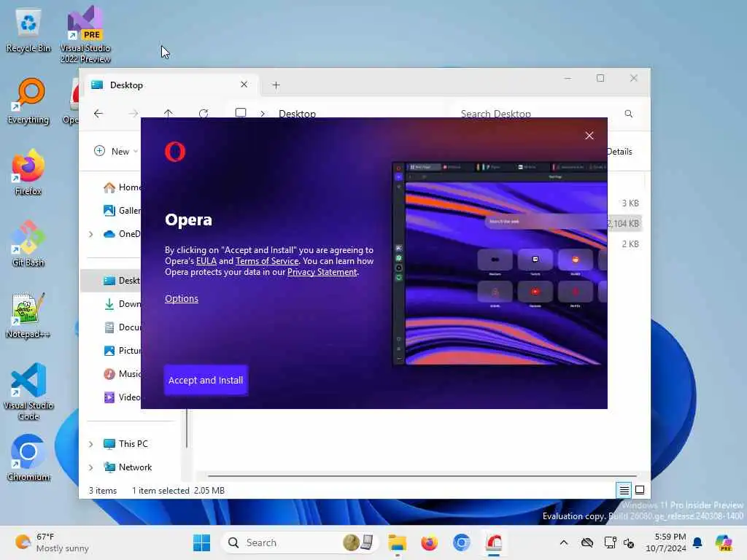This screenshot has height=560, width=747.
Task: Select Home in the navigation pane
Action: pos(122,187)
